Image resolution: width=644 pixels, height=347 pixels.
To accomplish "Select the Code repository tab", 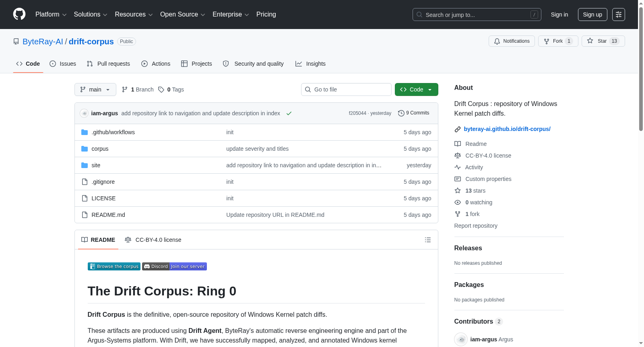I will (x=28, y=64).
